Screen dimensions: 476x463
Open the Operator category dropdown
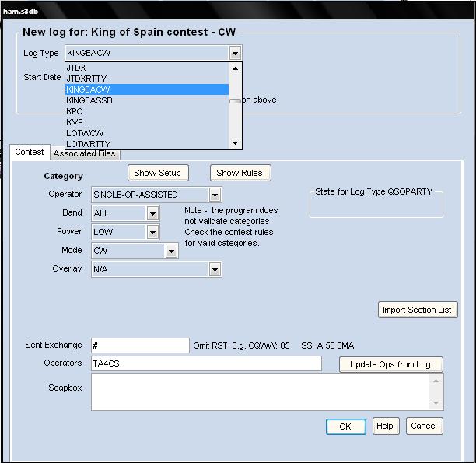tap(215, 195)
